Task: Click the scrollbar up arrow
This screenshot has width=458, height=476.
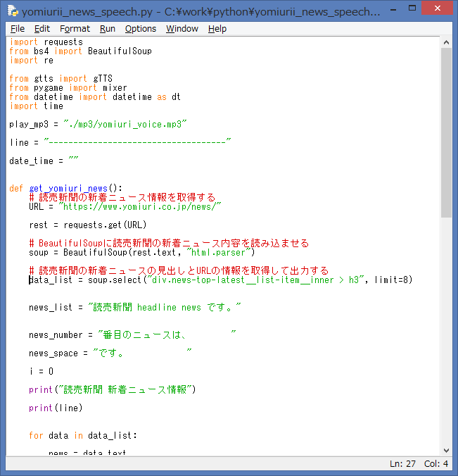Action: (446, 42)
